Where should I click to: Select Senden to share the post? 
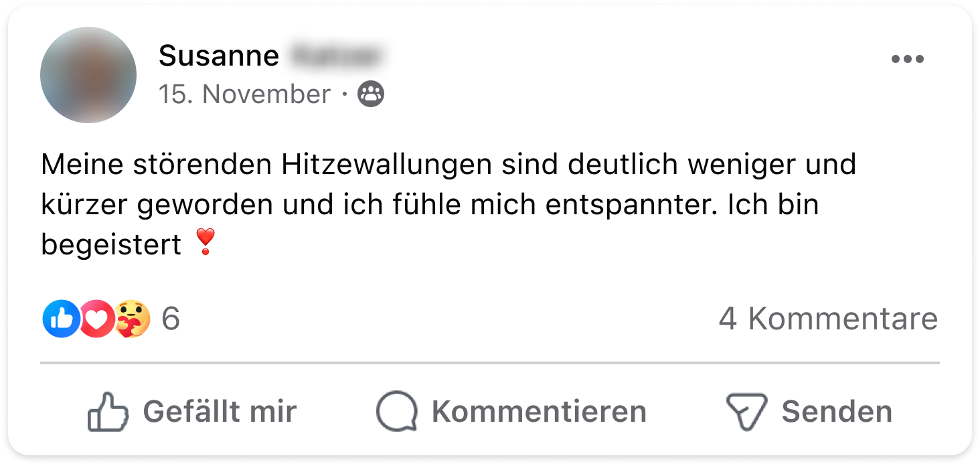pos(809,411)
